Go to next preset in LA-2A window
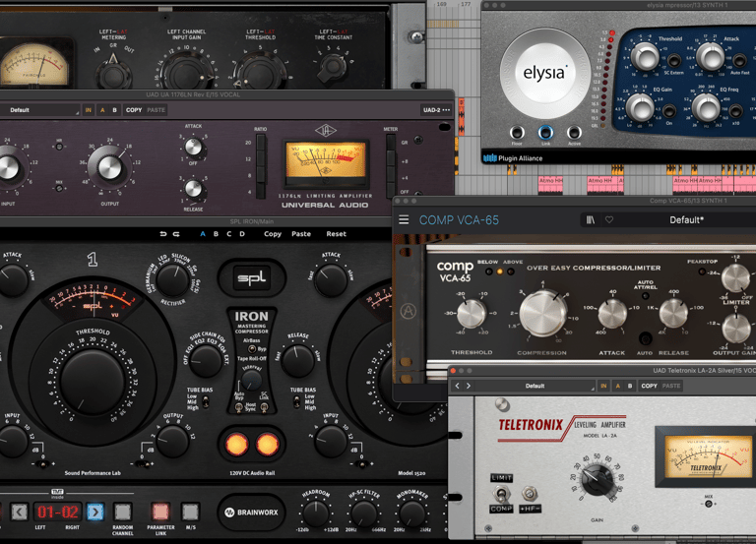The height and width of the screenshot is (544, 756). coord(469,386)
